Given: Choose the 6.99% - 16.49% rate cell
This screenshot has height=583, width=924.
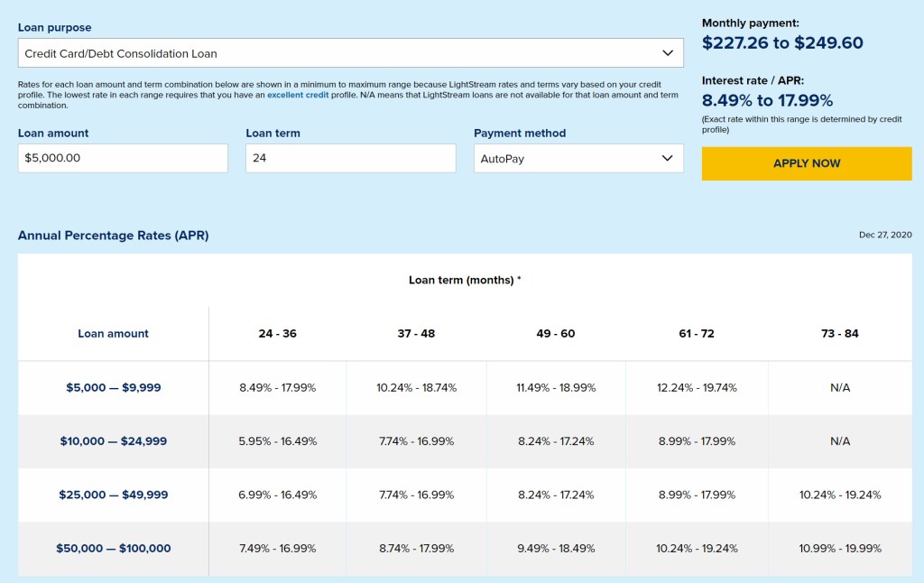Looking at the screenshot, I should (x=278, y=495).
